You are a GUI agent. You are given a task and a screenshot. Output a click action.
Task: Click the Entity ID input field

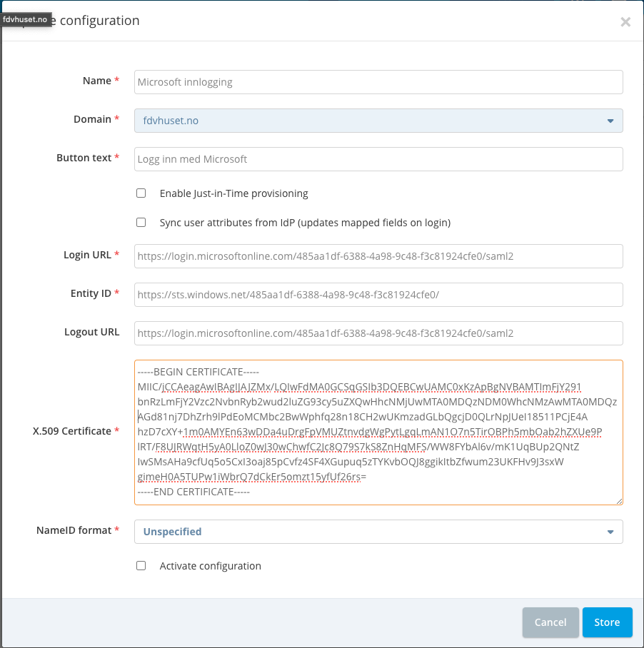tap(378, 295)
